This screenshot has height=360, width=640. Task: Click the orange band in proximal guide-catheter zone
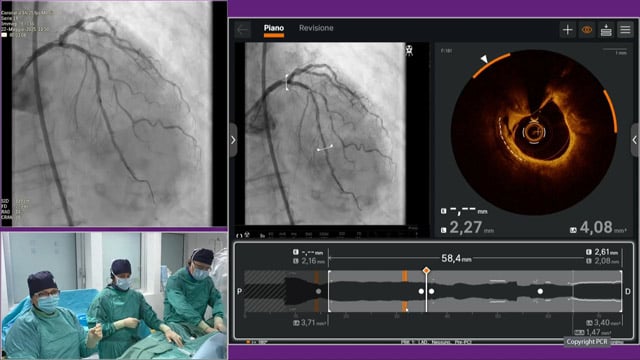pos(316,291)
